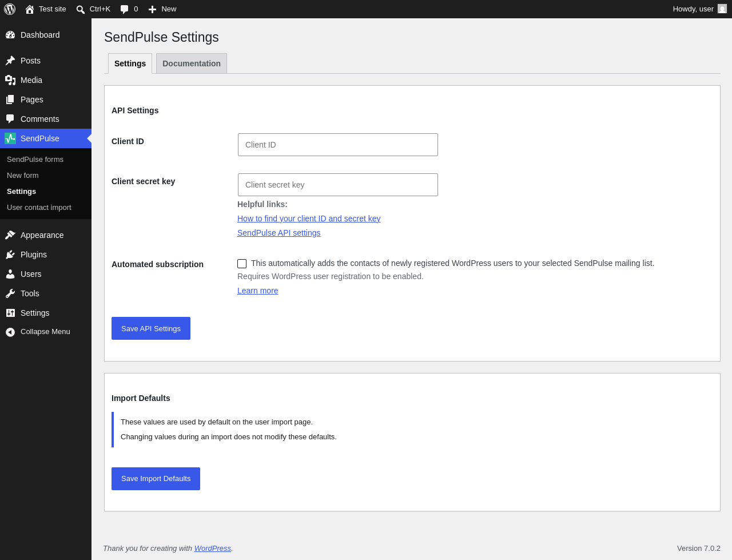Click the 'Helpful links:' text
732x560 pixels.
point(262,204)
